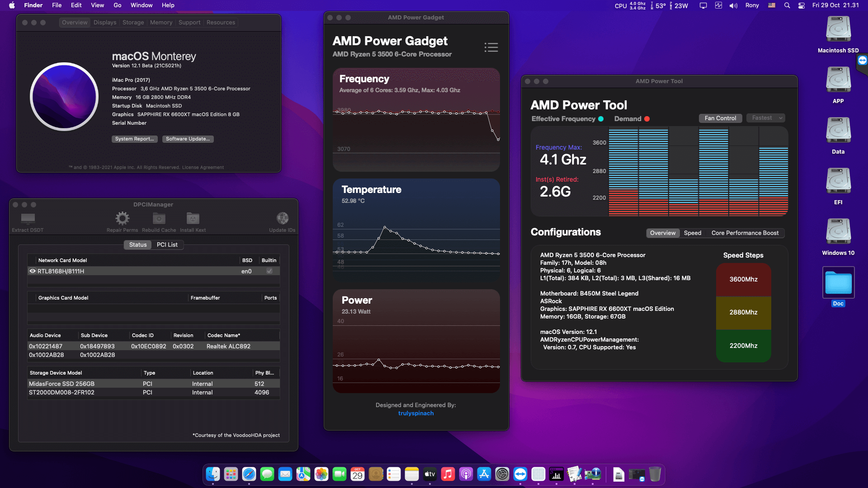Open Spotlight search in menu bar
The height and width of the screenshot is (488, 868).
tap(787, 5)
